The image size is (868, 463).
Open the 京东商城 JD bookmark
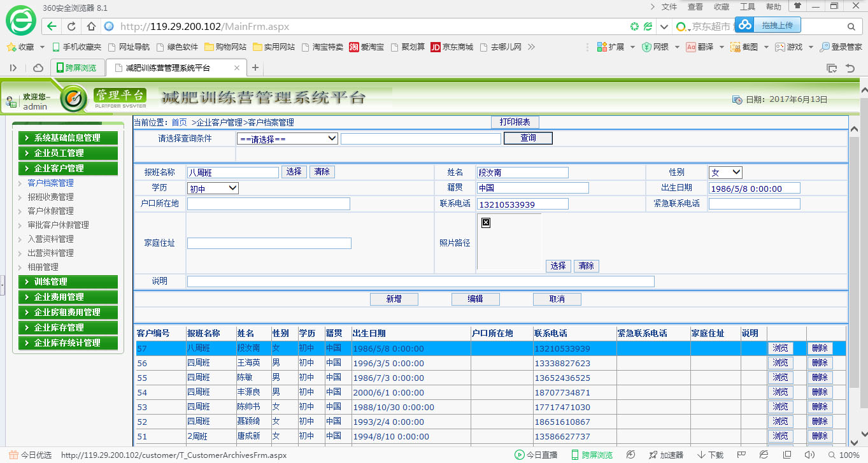click(x=452, y=47)
